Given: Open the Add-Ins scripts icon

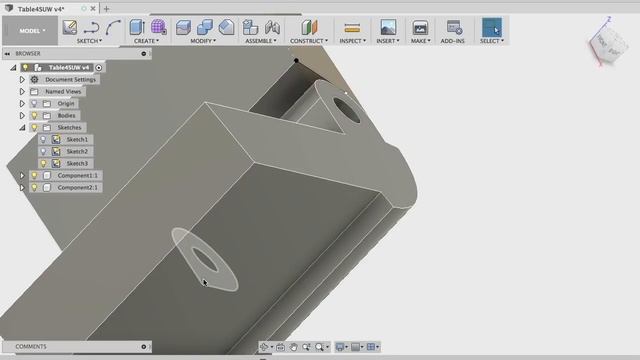Looking at the screenshot, I should pos(453,27).
